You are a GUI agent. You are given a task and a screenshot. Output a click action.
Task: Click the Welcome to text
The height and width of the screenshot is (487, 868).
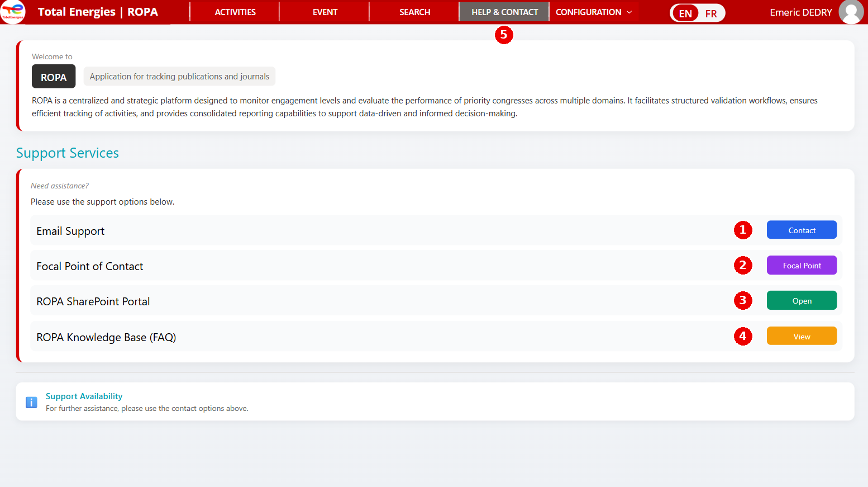pos(52,56)
